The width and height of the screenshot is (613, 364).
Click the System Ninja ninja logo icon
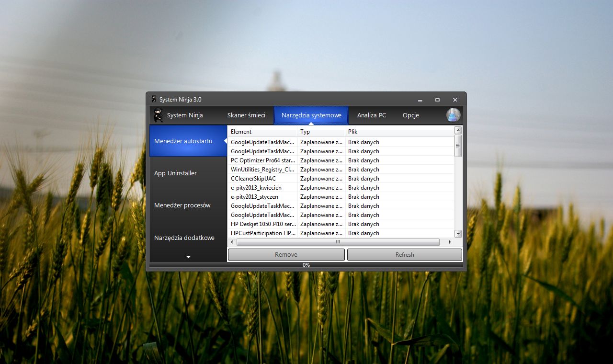158,115
